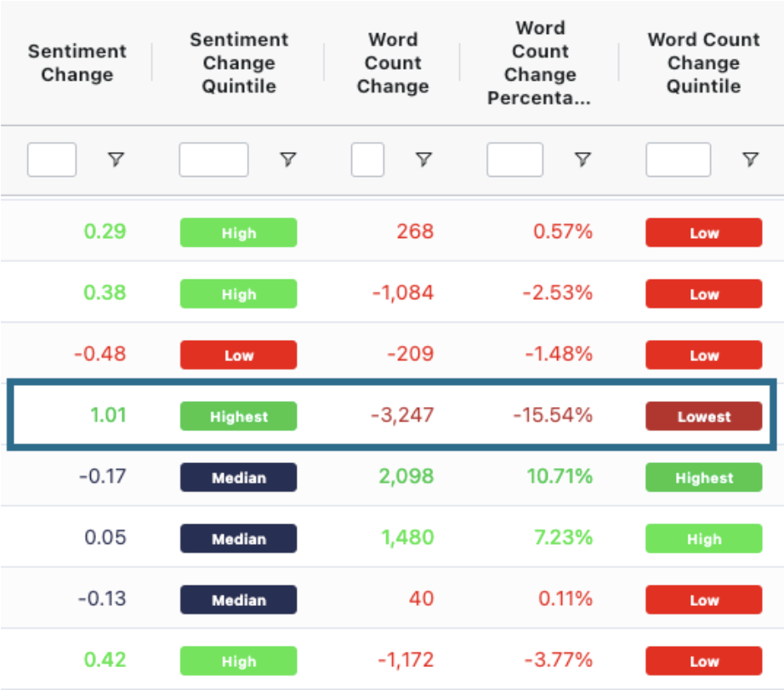Select the -3,247 word count change cell

pos(402,416)
